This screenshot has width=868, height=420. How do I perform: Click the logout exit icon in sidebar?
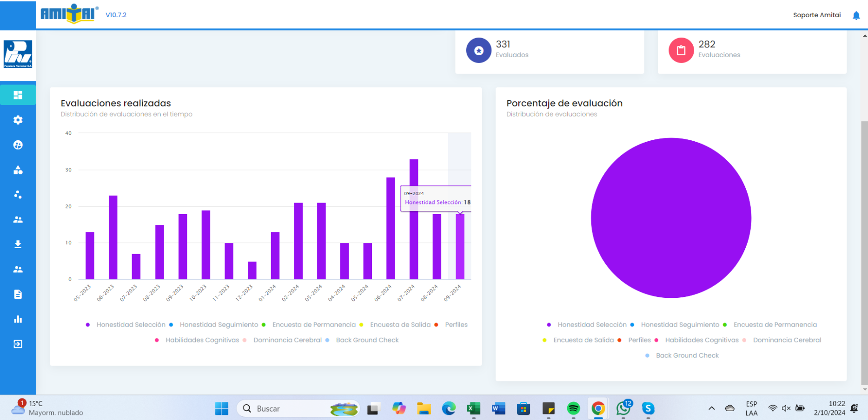tap(18, 344)
